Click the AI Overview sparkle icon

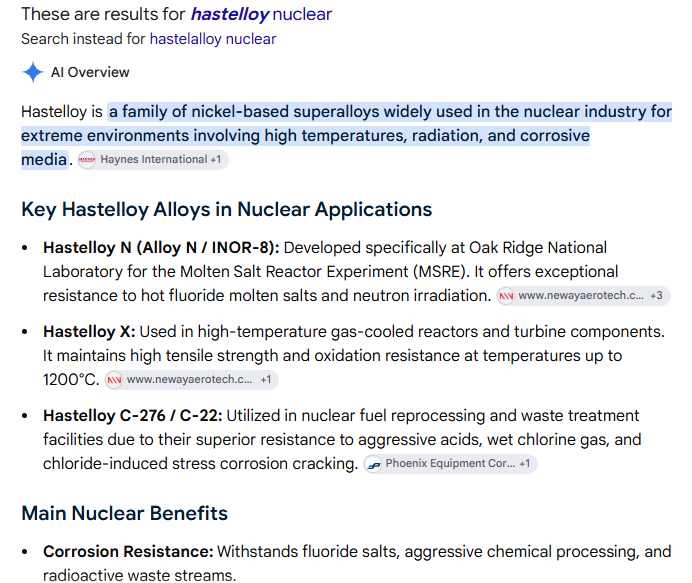(x=33, y=72)
